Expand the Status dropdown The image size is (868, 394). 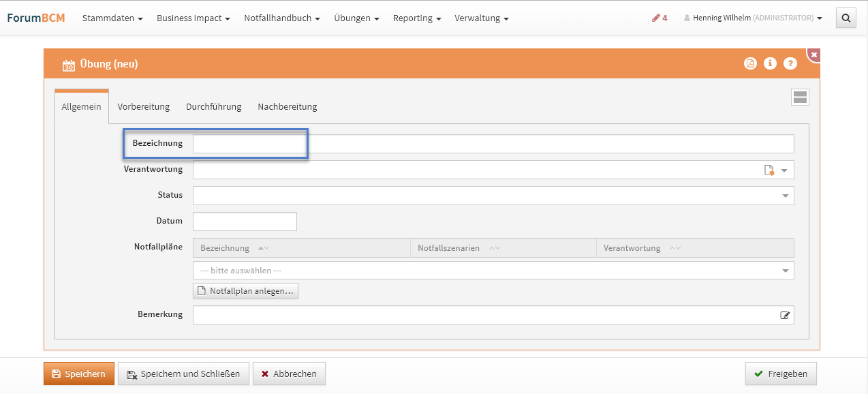785,196
